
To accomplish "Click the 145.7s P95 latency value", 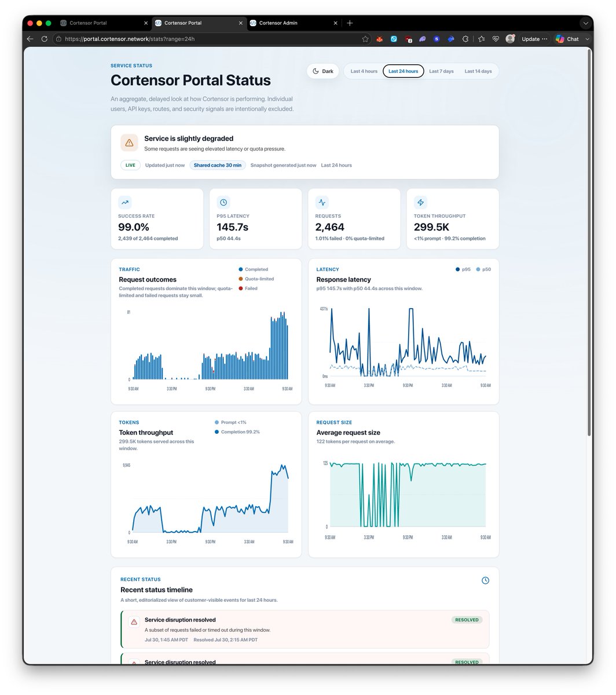I will coord(233,227).
